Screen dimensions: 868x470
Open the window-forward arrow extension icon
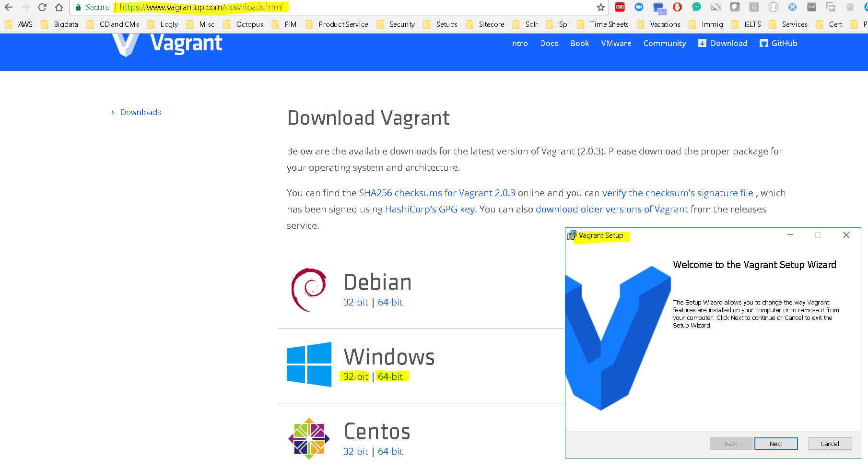coord(831,7)
